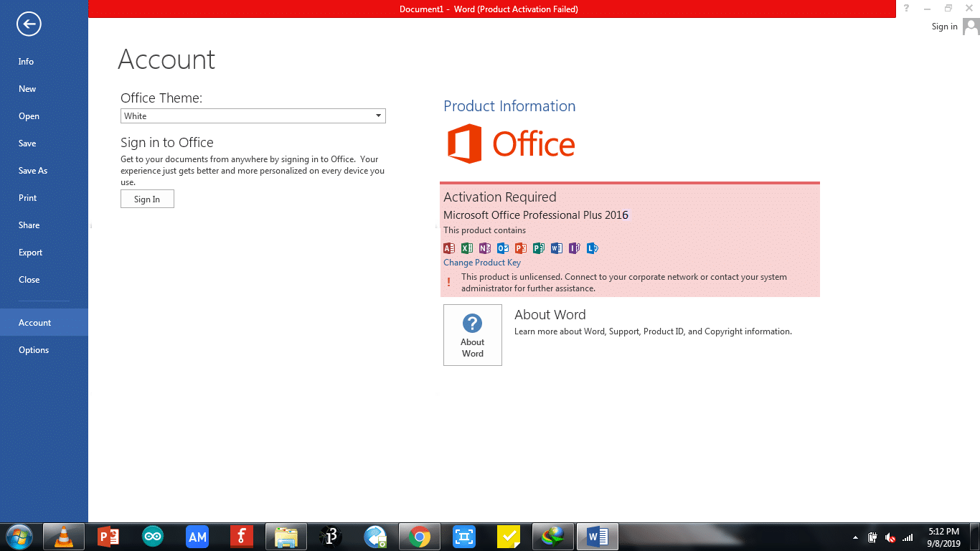
Task: Click the Office logo
Action: [511, 144]
